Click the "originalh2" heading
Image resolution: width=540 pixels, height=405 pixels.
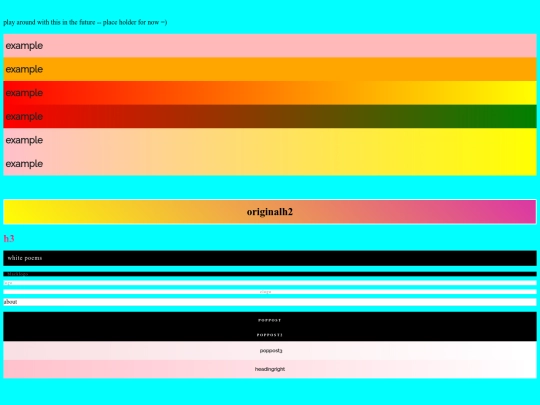coord(270,212)
